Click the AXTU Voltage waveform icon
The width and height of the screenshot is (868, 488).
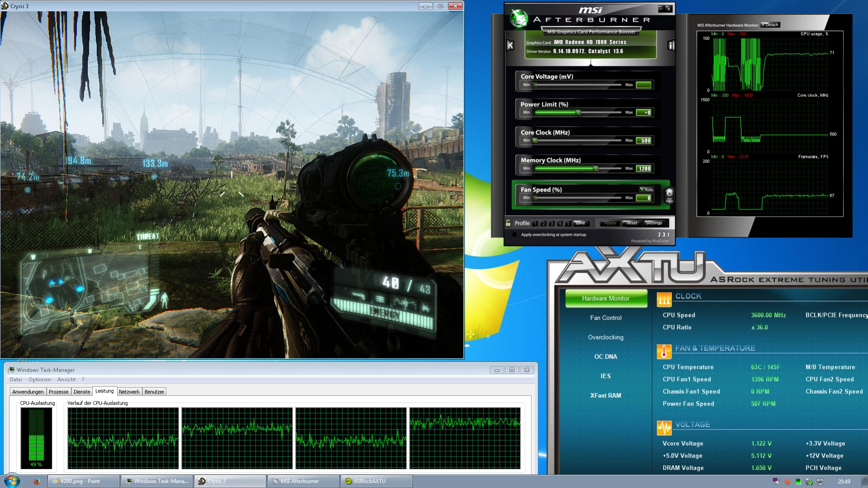664,427
